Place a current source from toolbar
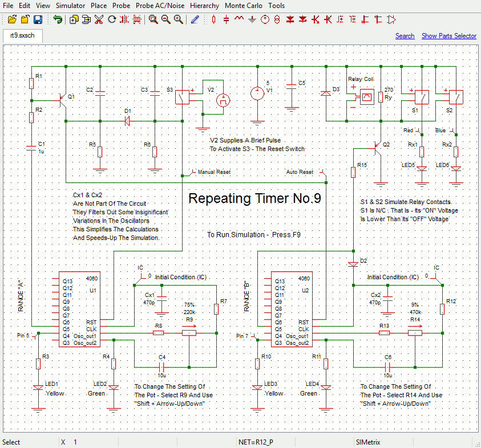 (x=277, y=19)
